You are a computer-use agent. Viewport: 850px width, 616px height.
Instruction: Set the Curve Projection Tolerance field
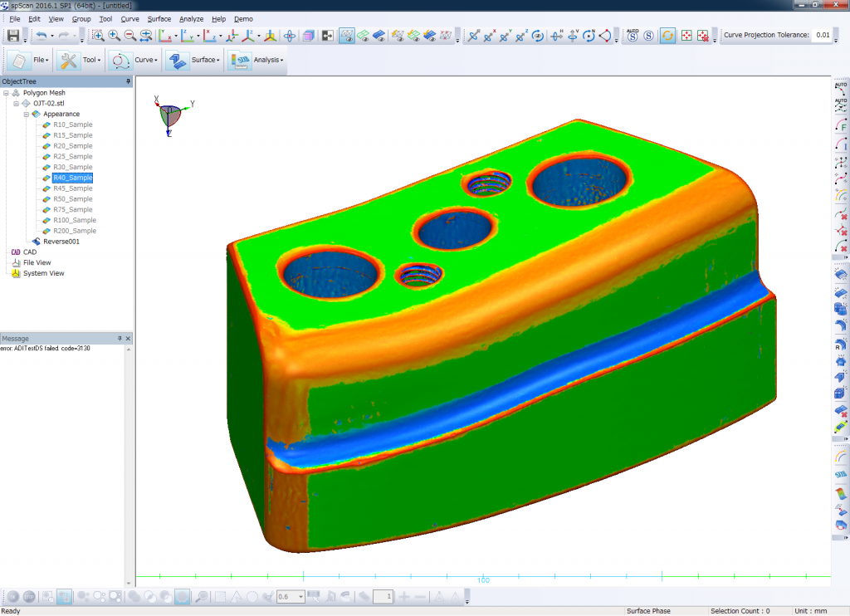point(823,35)
